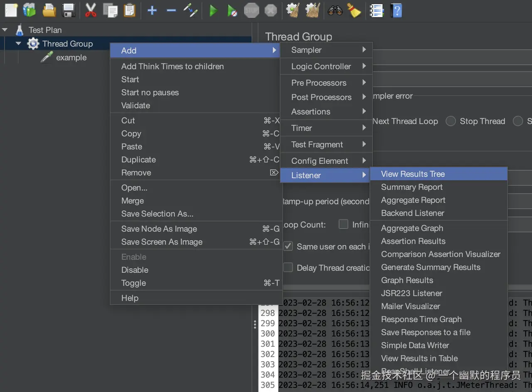
Task: Click the Thread Group gear icon in tree
Action: (33, 44)
